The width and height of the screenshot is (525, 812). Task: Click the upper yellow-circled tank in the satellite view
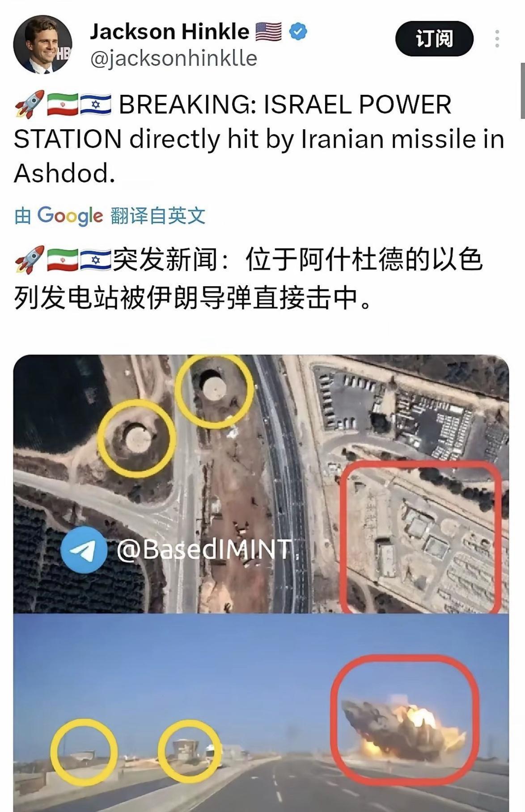coord(214,392)
